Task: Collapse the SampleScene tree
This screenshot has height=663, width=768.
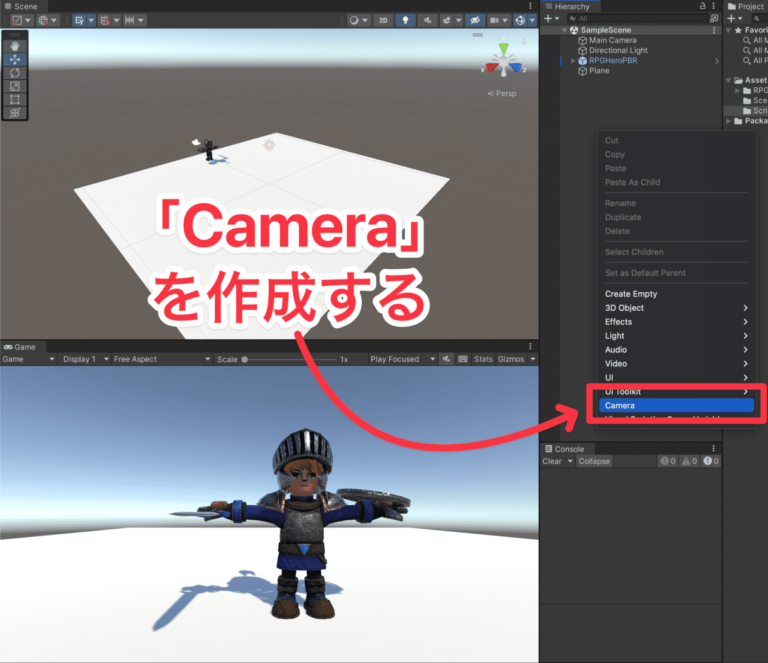Action: tap(564, 30)
